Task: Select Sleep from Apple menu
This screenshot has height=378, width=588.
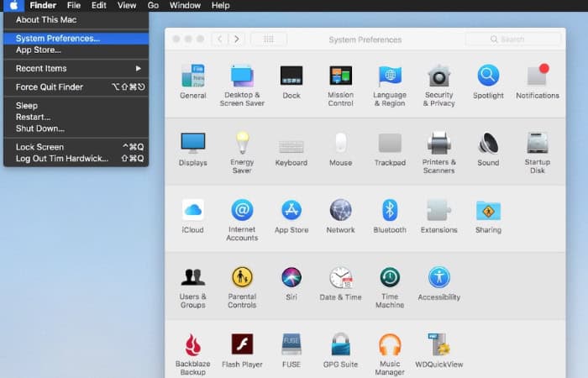Action: (x=76, y=106)
